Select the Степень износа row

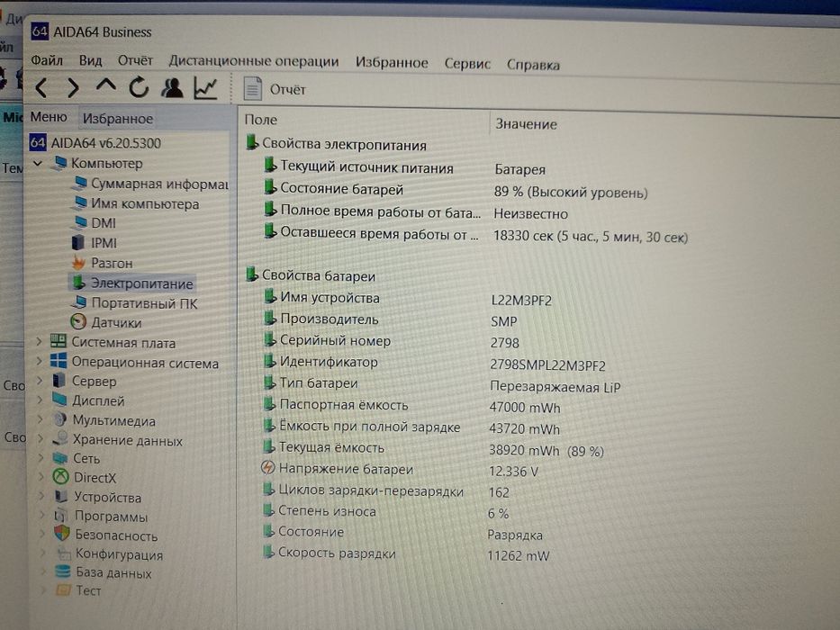[x=320, y=511]
